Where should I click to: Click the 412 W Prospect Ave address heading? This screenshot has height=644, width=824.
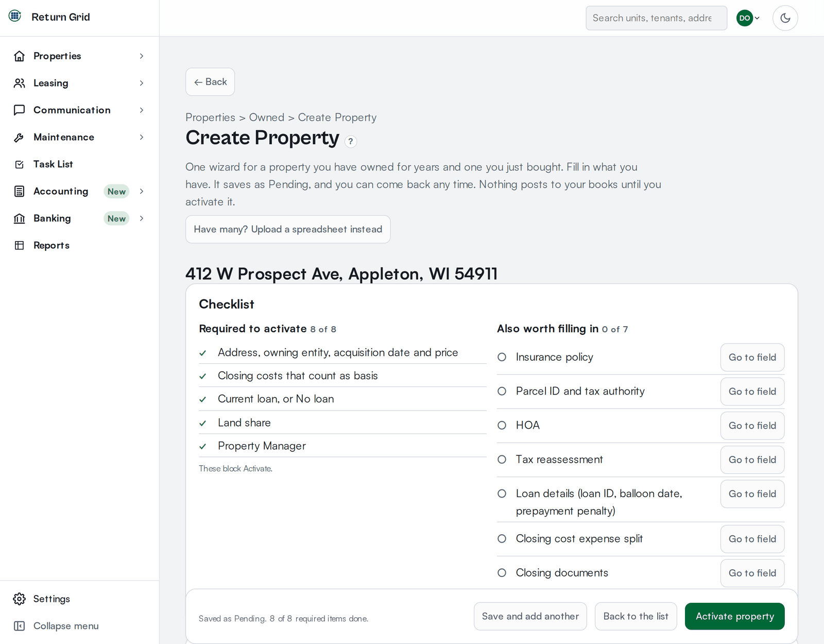[341, 274]
